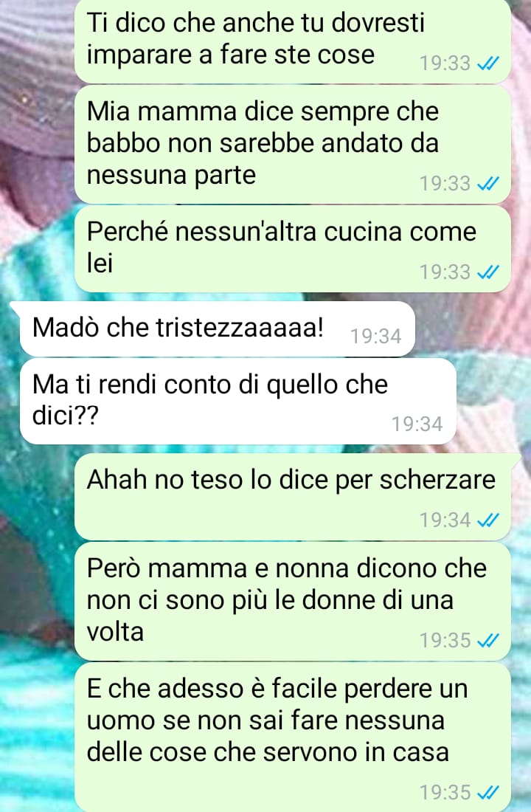
Task: Tap the 'Ahah no teso lo dice' bubble
Action: [x=292, y=497]
